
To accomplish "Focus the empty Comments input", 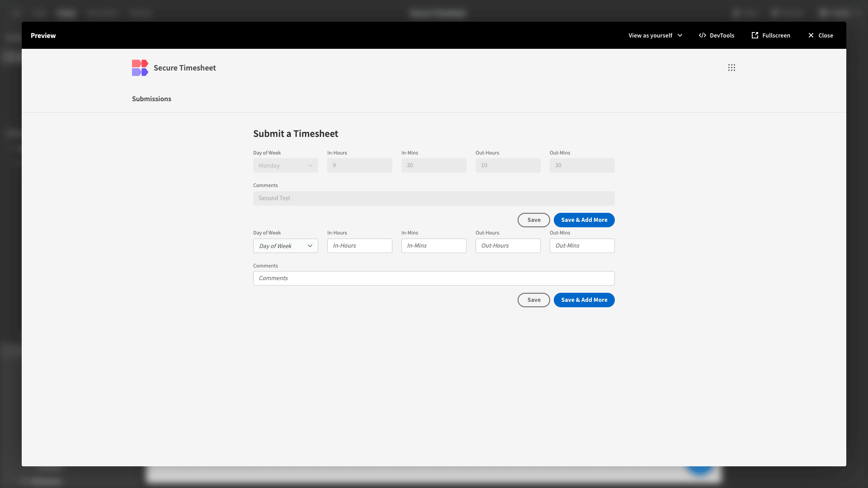I will (434, 278).
